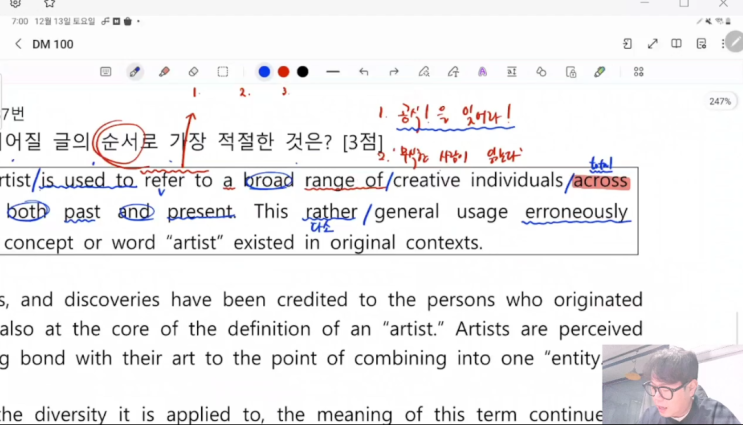Click the redo arrow

(x=393, y=72)
